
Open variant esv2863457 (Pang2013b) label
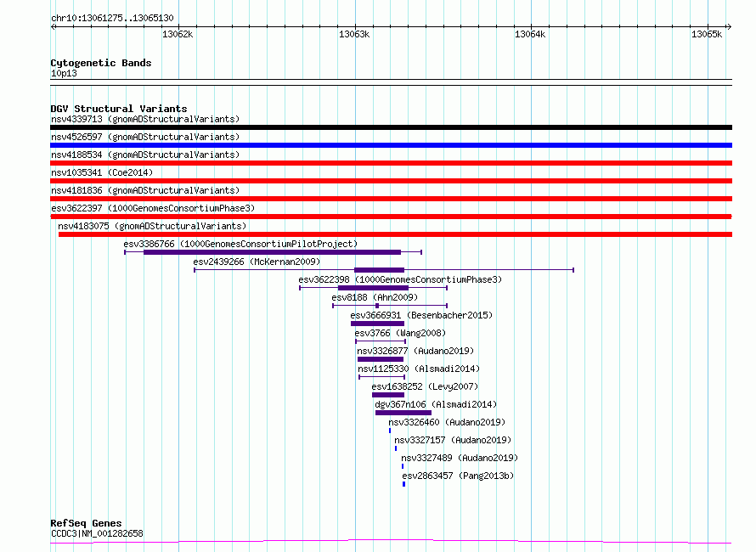pos(458,476)
